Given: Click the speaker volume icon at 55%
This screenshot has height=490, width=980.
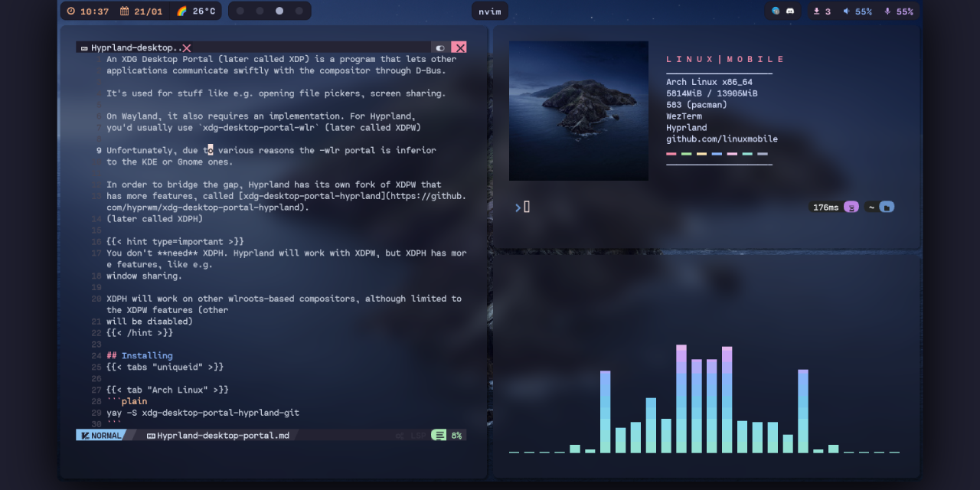Looking at the screenshot, I should pyautogui.click(x=847, y=11).
